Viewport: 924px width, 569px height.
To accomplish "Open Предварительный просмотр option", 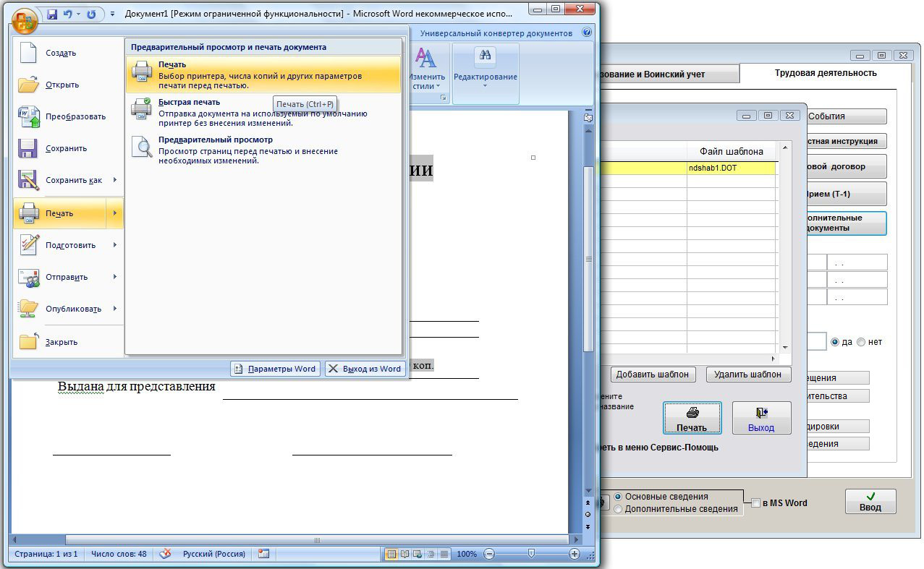I will tap(263, 150).
